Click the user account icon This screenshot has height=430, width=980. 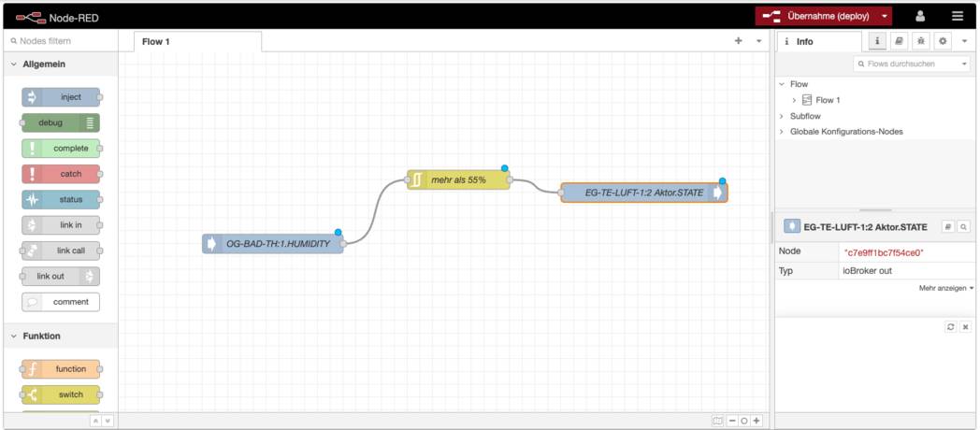tap(920, 16)
